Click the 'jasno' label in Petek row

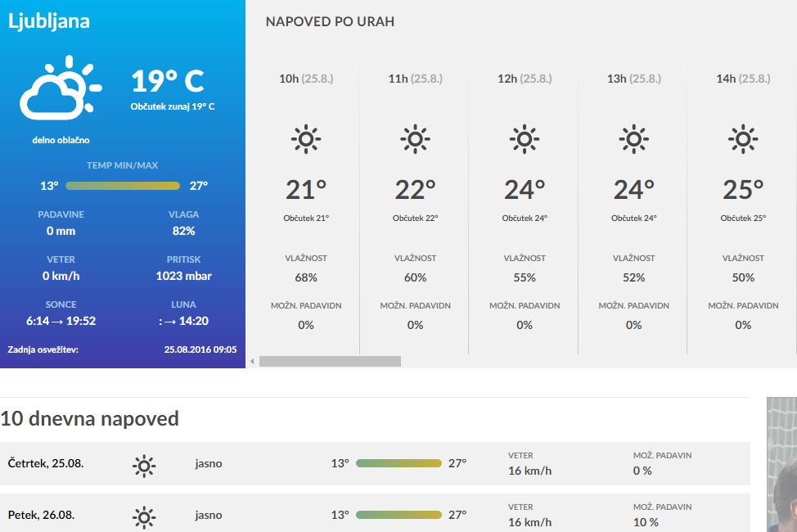[209, 515]
